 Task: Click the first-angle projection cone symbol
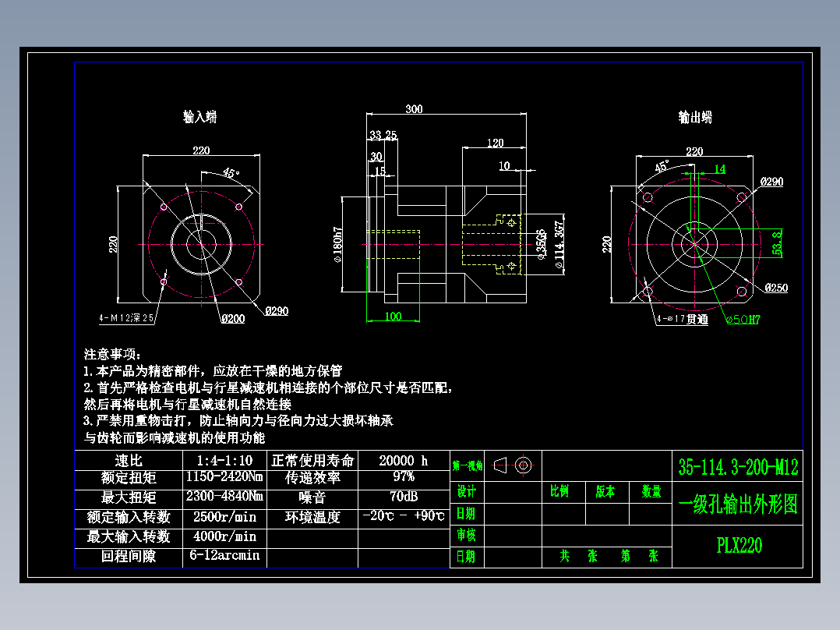point(500,465)
